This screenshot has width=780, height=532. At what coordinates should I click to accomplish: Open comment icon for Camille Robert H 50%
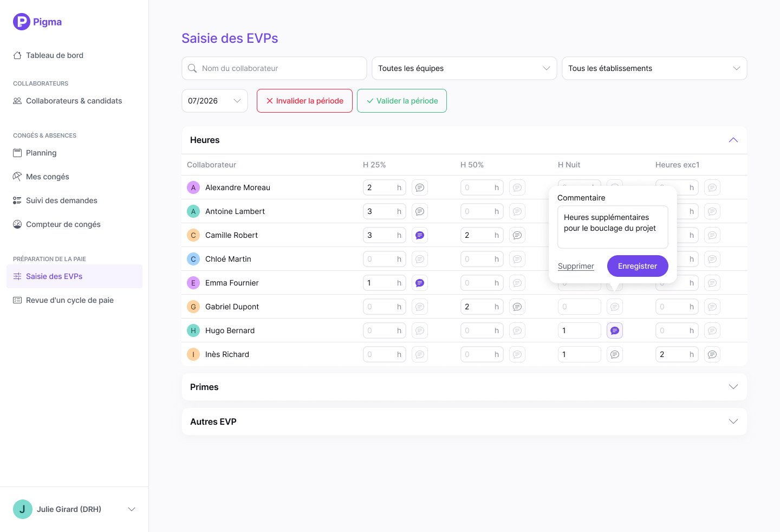click(517, 235)
